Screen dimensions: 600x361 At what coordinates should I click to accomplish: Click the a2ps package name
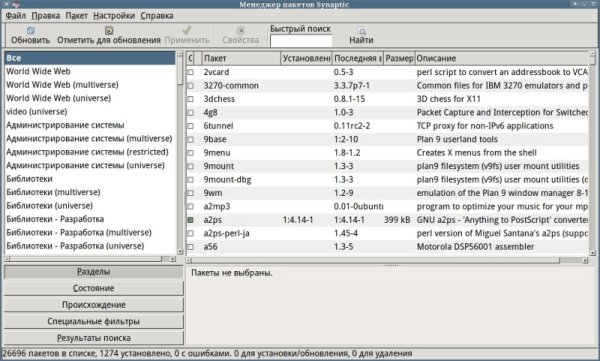tap(213, 220)
